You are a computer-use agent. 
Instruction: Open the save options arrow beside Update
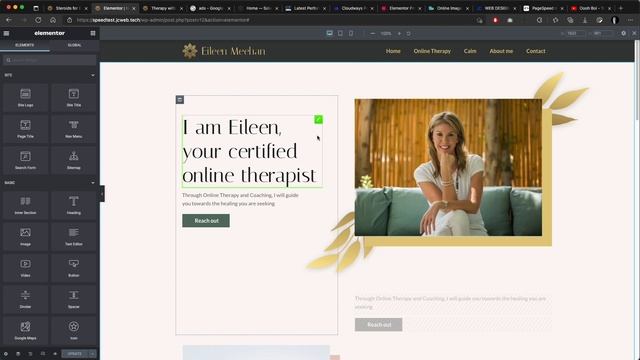pyautogui.click(x=93, y=354)
